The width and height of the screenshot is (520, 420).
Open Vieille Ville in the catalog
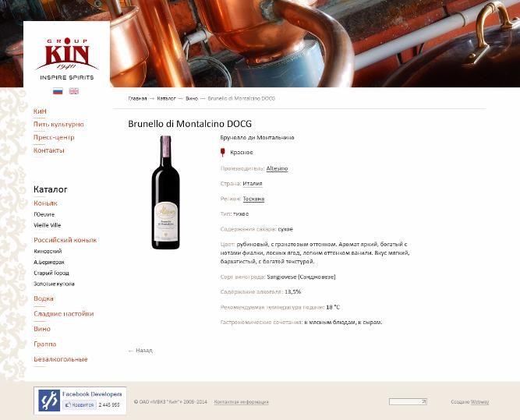pyautogui.click(x=47, y=225)
